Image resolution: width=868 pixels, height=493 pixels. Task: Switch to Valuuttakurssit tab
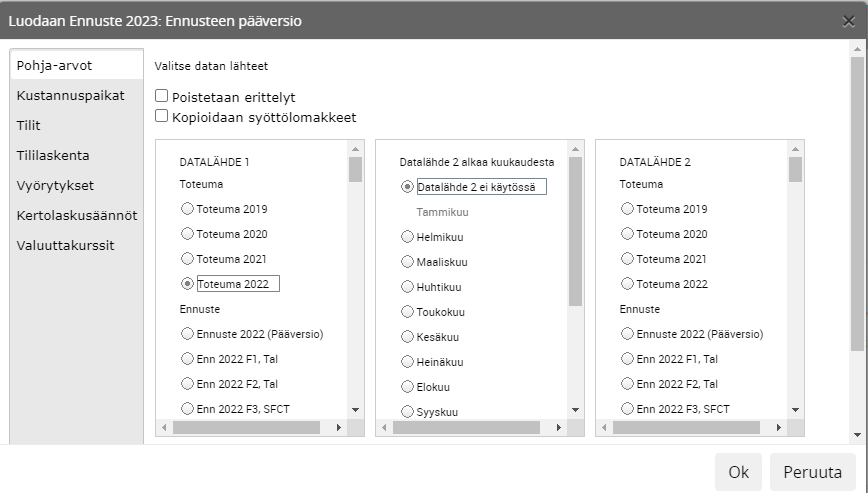click(x=65, y=245)
